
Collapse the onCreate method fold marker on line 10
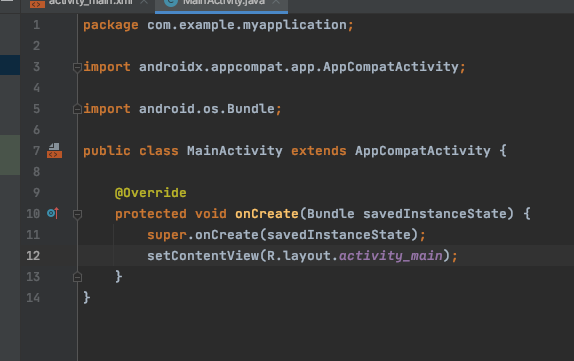(x=77, y=214)
